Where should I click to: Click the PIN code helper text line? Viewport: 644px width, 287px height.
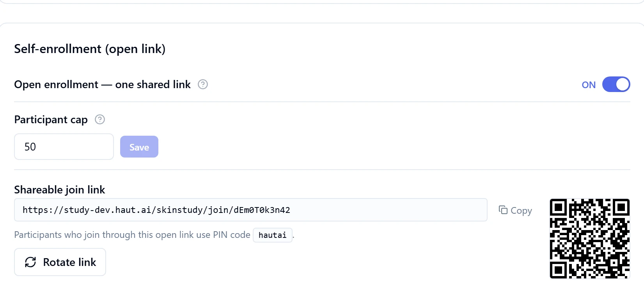(x=154, y=235)
